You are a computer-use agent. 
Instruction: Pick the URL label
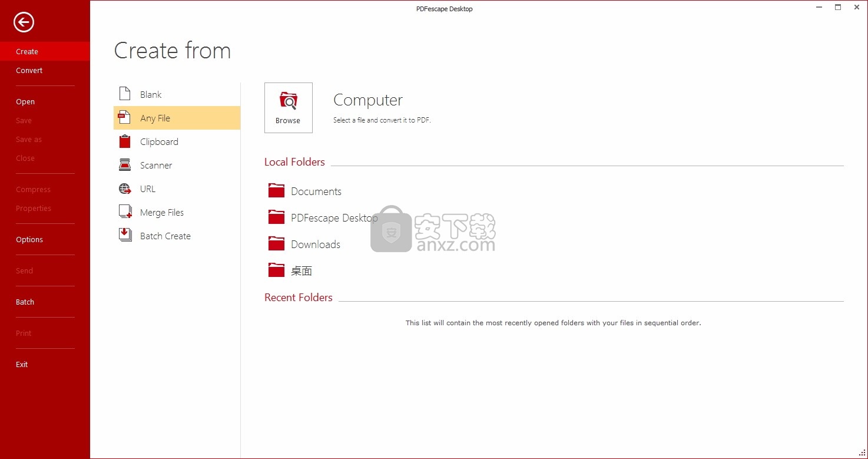click(x=148, y=189)
